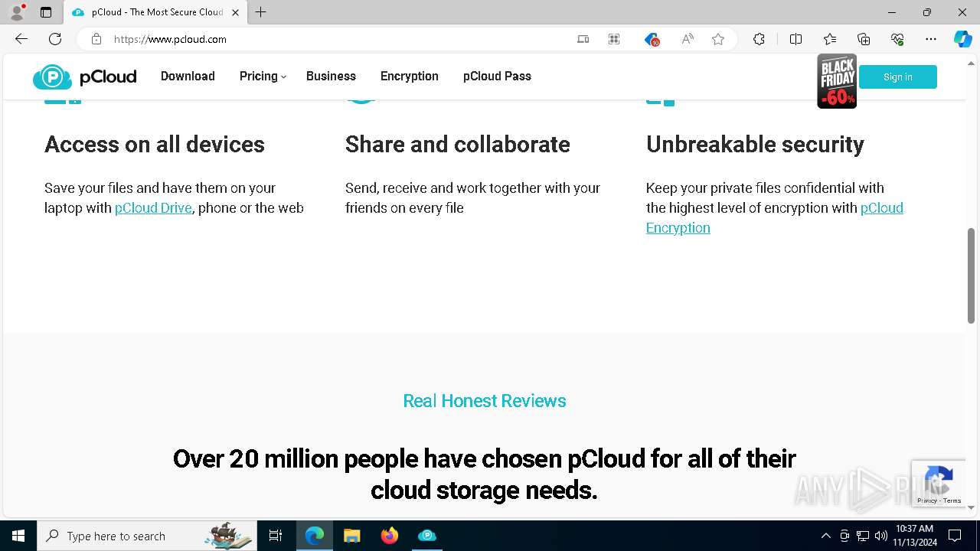Go back using the browser back arrow

[21, 39]
